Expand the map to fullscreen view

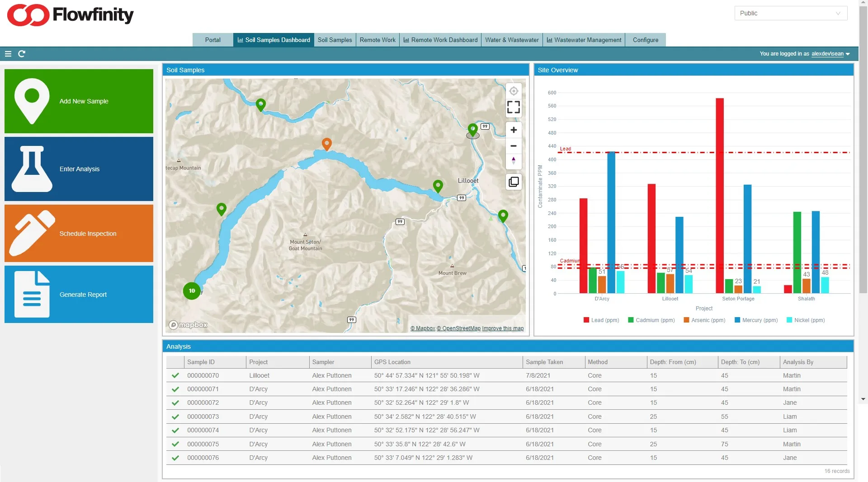click(x=514, y=107)
